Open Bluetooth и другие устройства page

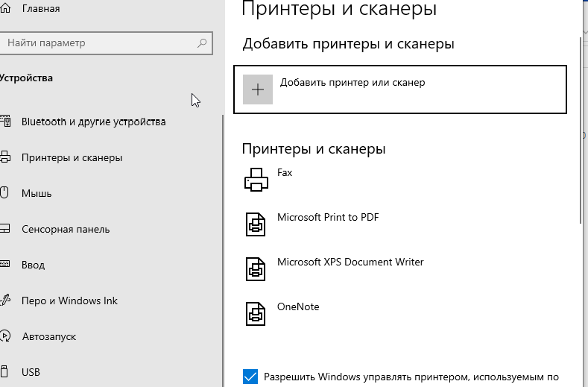click(93, 122)
